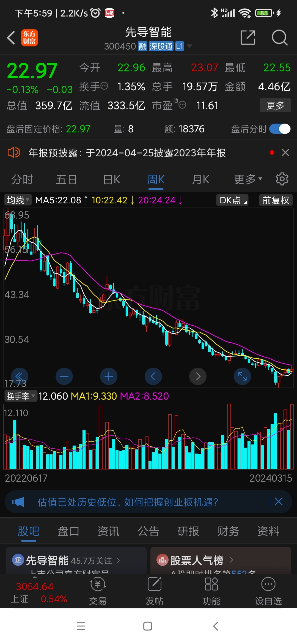The height and width of the screenshot is (644, 297).
Task: Open the search magnifier icon
Action: point(279,37)
